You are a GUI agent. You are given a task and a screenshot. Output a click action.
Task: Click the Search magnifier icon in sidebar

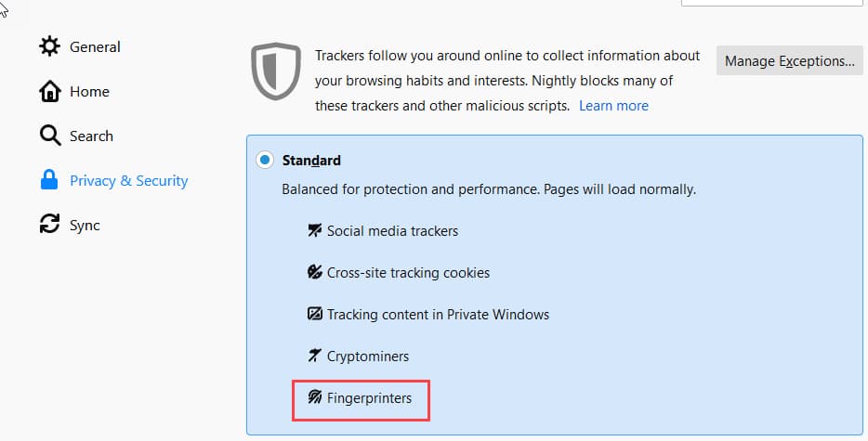pyautogui.click(x=50, y=136)
